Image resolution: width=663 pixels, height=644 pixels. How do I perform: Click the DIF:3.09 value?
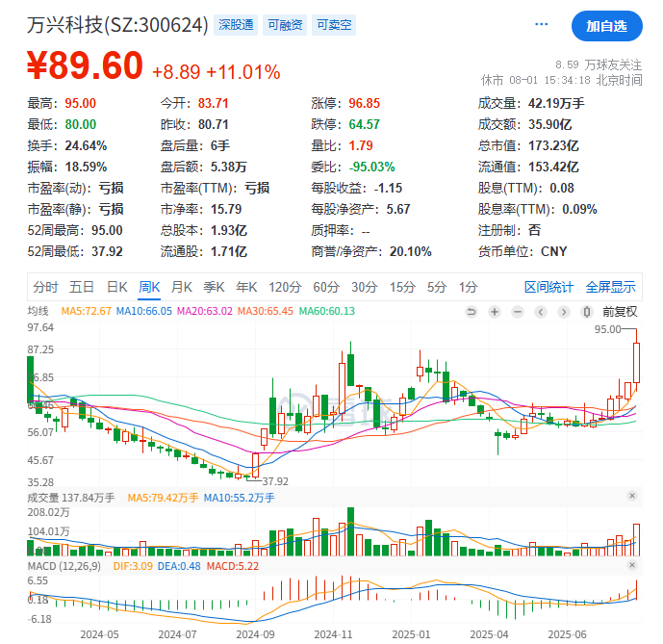click(x=133, y=566)
